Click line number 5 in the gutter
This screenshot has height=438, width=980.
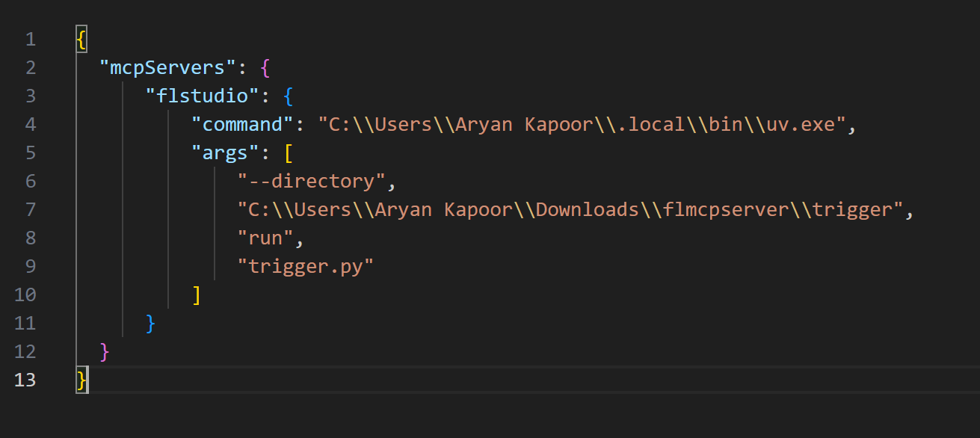tap(30, 153)
